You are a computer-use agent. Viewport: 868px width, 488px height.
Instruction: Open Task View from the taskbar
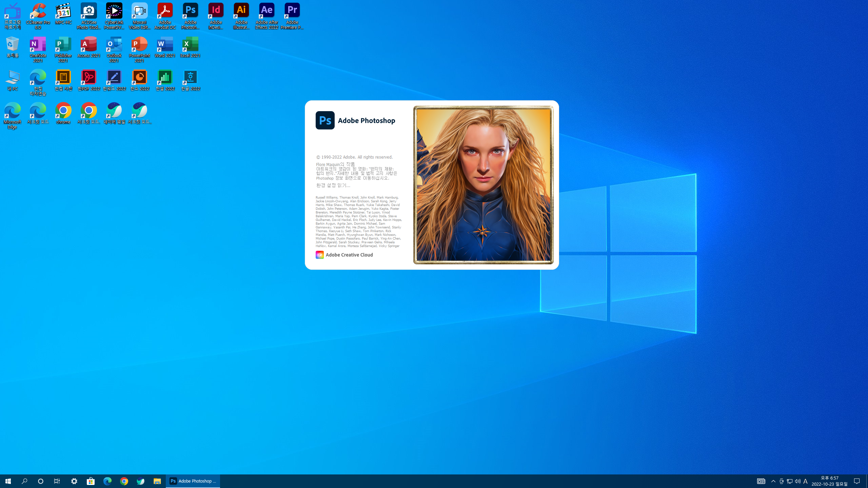(x=57, y=481)
